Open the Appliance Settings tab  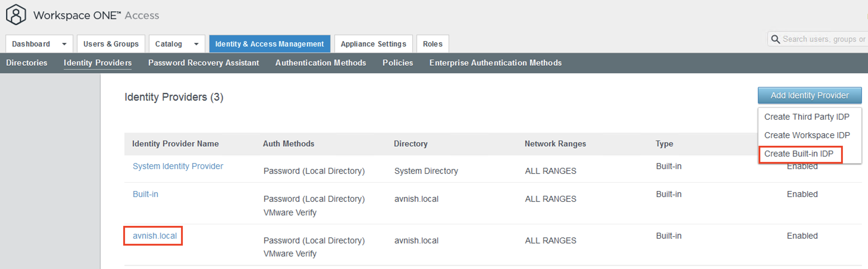click(373, 44)
